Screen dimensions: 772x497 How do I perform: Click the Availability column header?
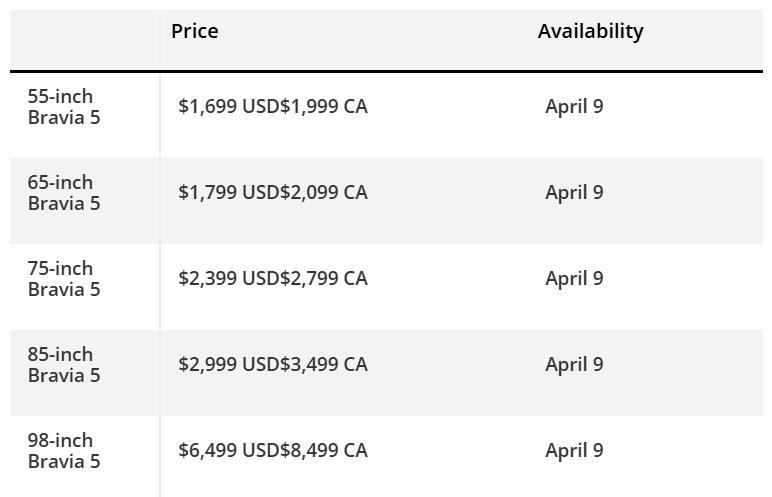(590, 31)
